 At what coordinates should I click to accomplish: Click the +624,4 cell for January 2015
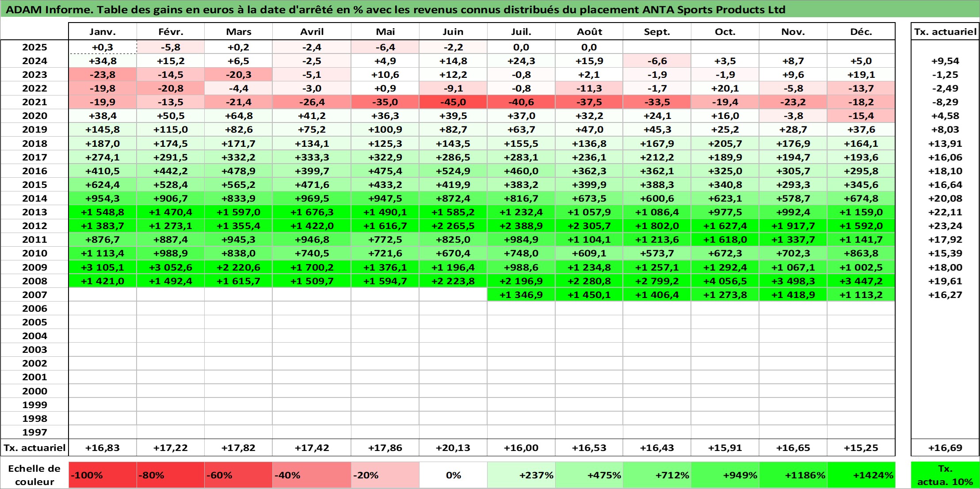103,184
